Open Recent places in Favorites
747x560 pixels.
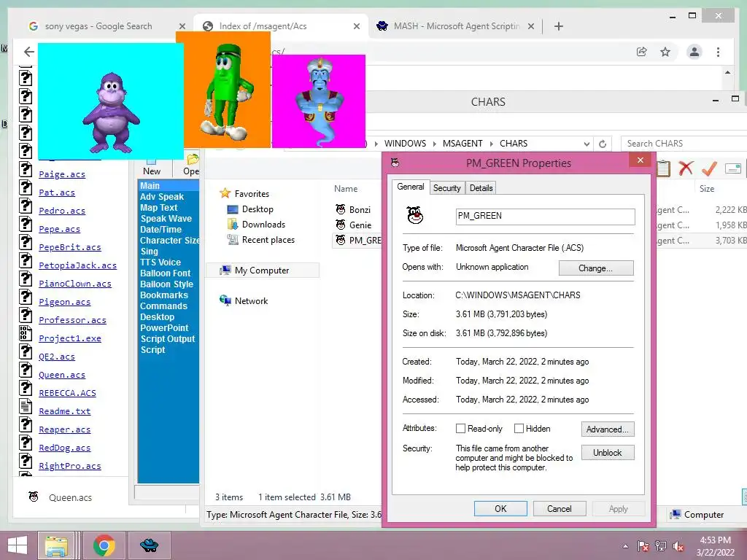pos(268,240)
